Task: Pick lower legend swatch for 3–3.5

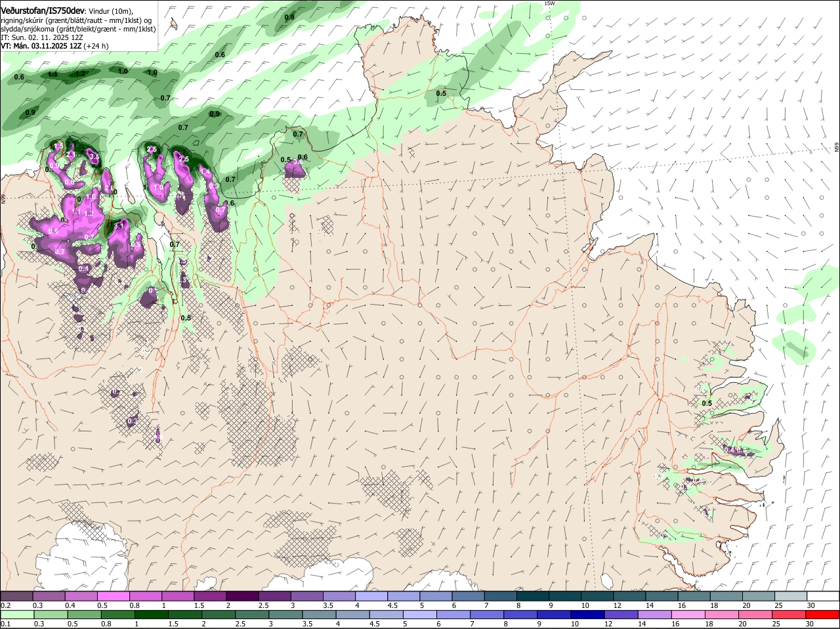Action: click(x=285, y=615)
